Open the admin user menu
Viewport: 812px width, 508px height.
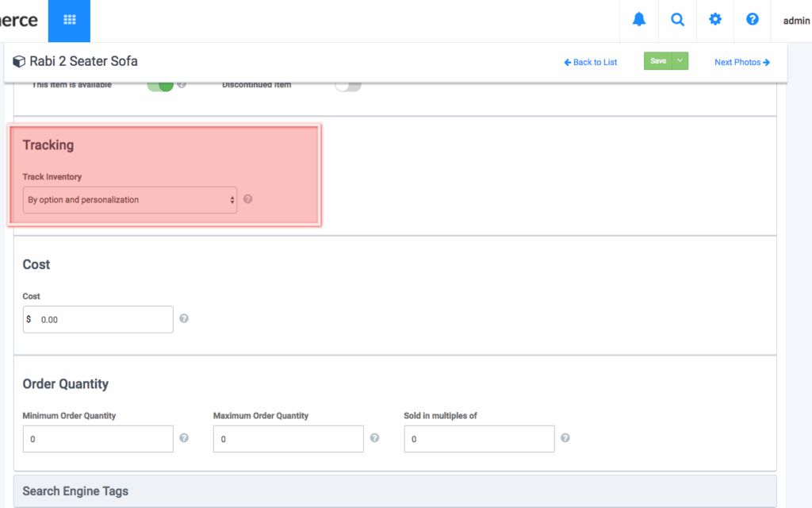[x=796, y=21]
